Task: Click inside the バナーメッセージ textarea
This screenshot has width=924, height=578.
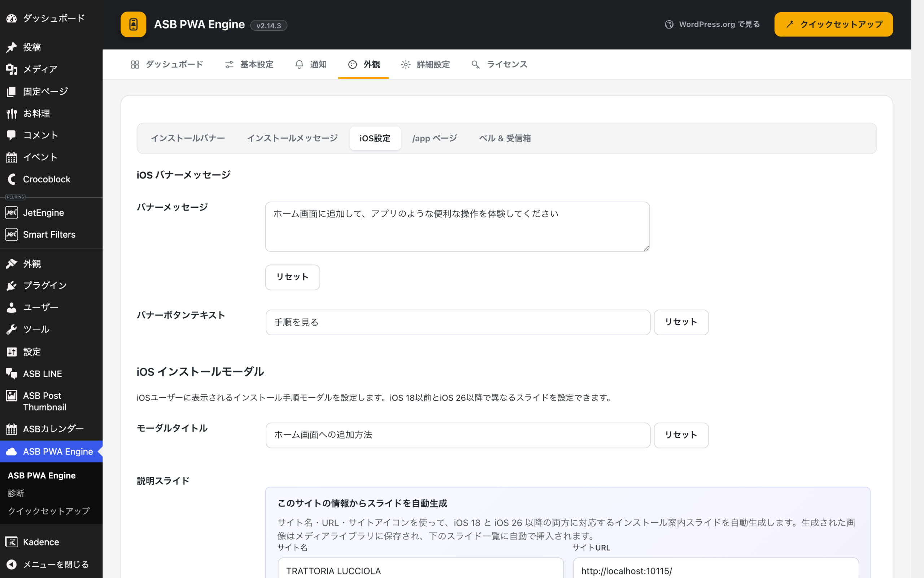Action: pyautogui.click(x=457, y=227)
